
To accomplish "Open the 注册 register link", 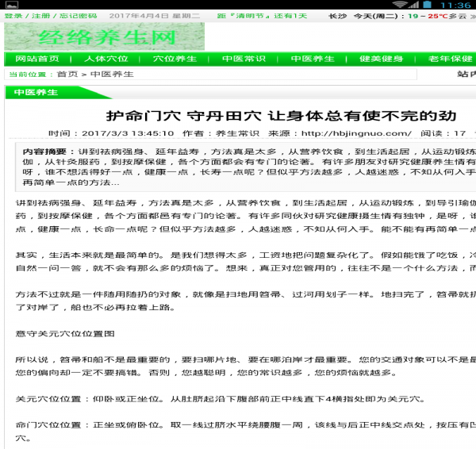I will [41, 16].
